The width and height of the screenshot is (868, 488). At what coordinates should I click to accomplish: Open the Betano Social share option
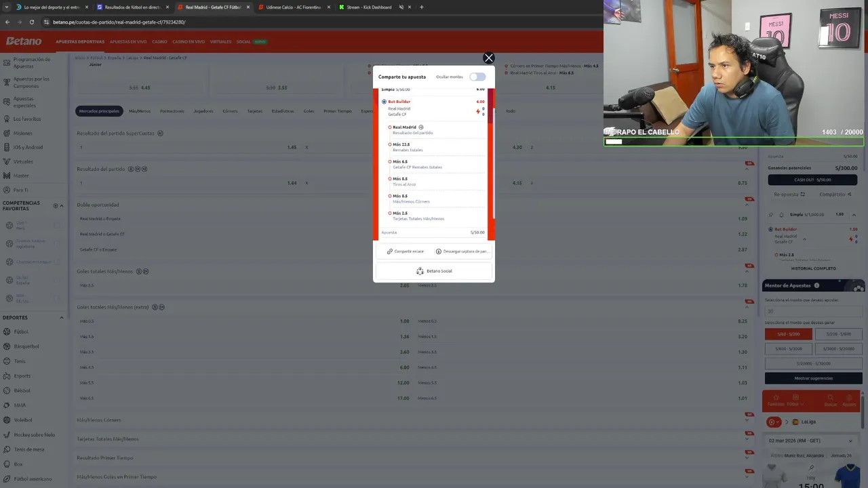coord(434,271)
